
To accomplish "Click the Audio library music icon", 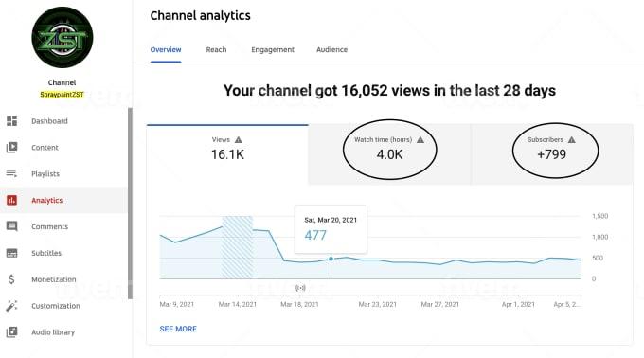I will pyautogui.click(x=12, y=331).
